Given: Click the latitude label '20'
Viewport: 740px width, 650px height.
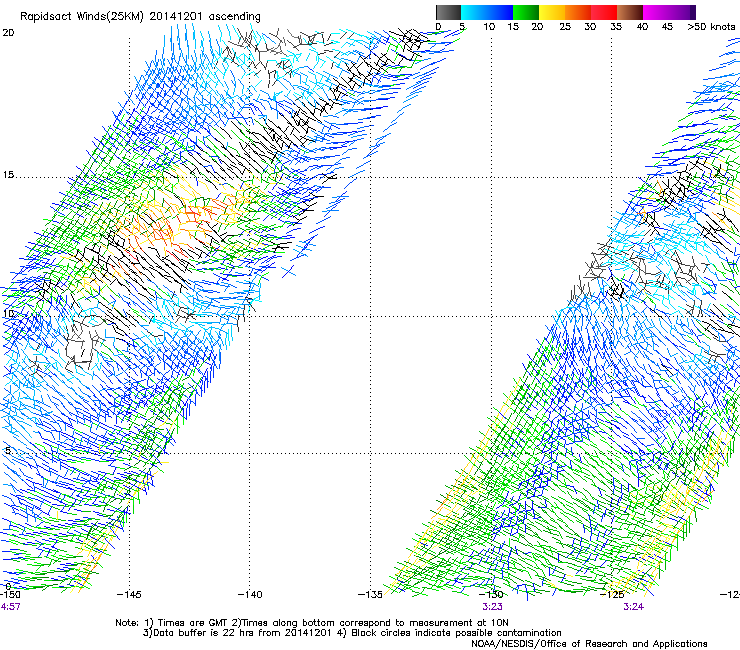Looking at the screenshot, I should pyautogui.click(x=8, y=33).
